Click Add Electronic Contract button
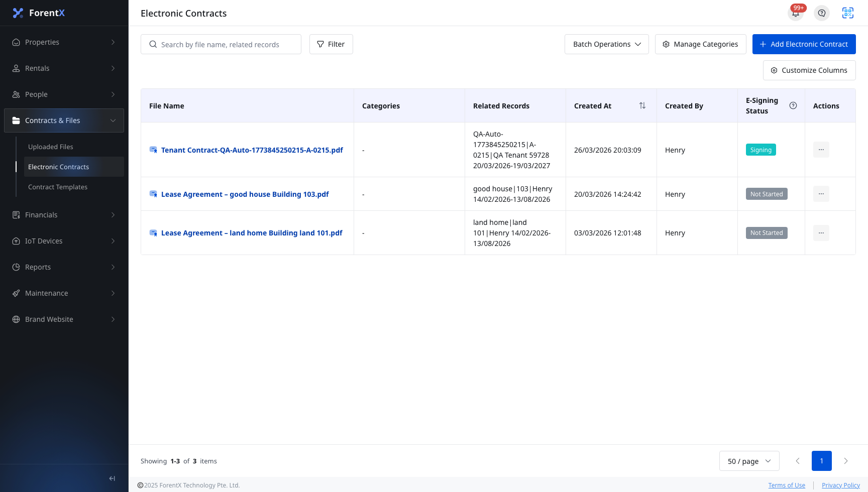Viewport: 868px width, 492px height. [x=804, y=44]
